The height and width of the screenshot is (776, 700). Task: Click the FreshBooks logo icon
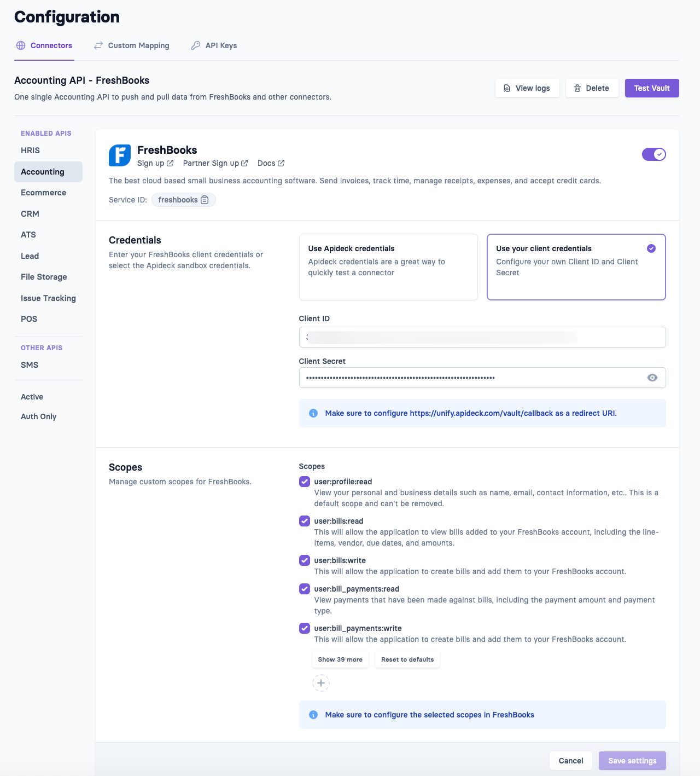coord(120,156)
